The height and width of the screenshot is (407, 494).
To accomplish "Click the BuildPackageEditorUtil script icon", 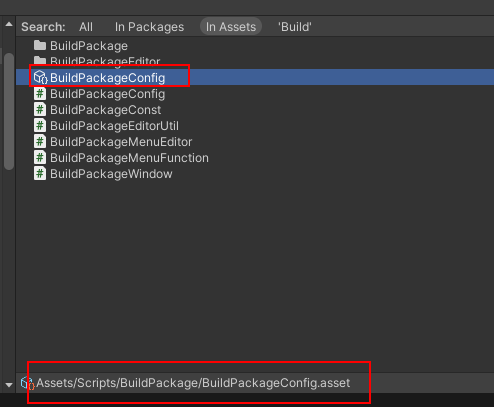I will [40, 126].
